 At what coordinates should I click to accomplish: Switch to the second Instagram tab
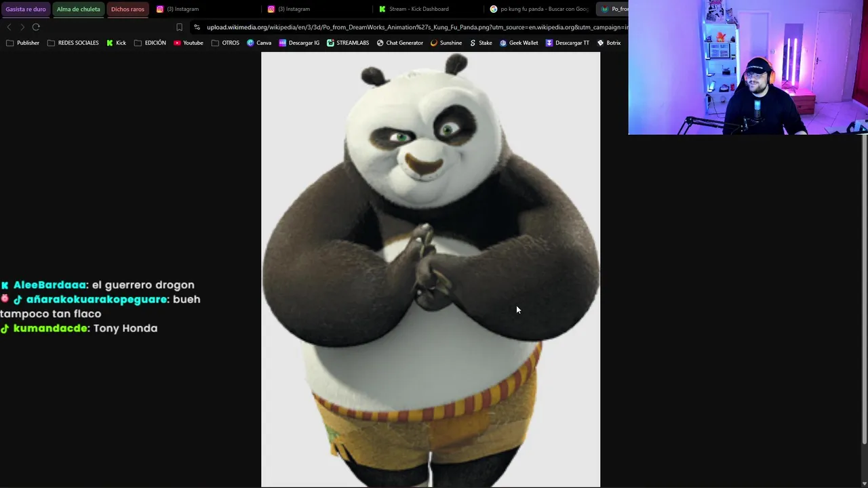[x=315, y=9]
